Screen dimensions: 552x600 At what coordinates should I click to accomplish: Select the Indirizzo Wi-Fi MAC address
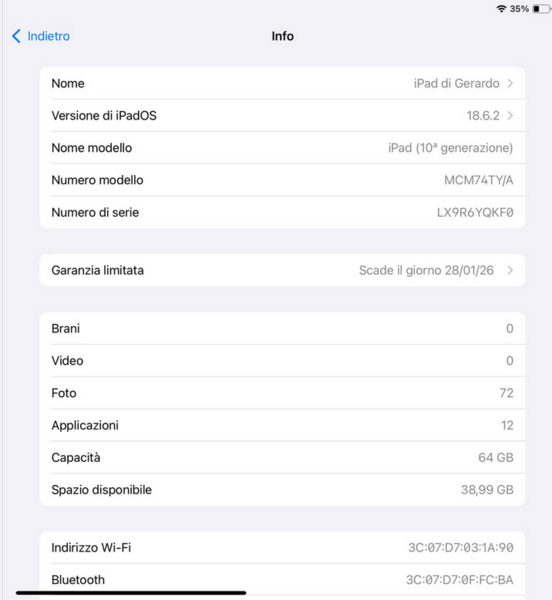(x=461, y=548)
